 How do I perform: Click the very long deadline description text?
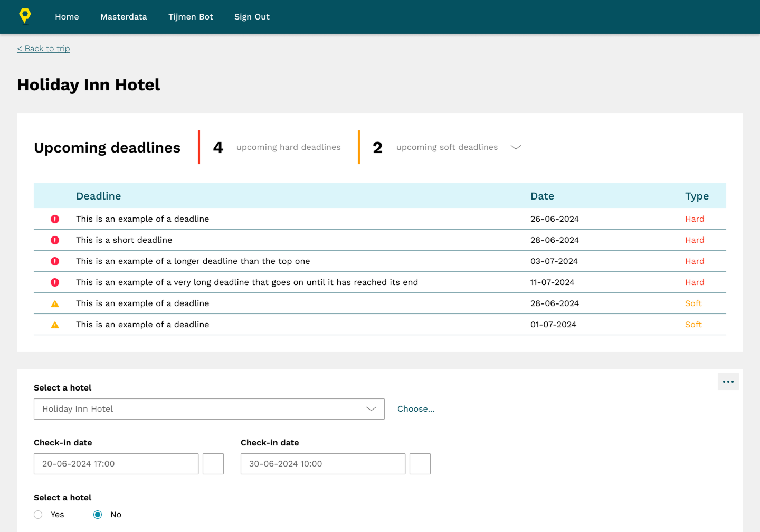tap(247, 282)
